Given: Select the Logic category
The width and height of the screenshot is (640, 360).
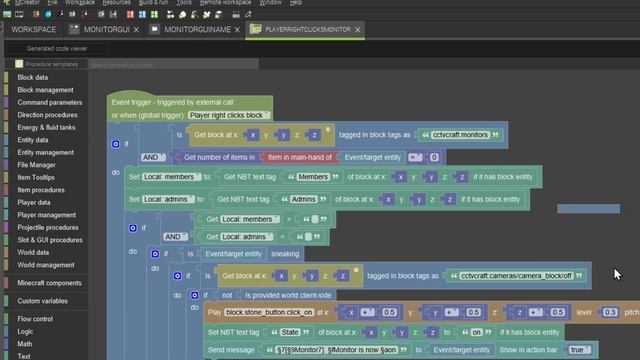Looking at the screenshot, I should point(25,331).
